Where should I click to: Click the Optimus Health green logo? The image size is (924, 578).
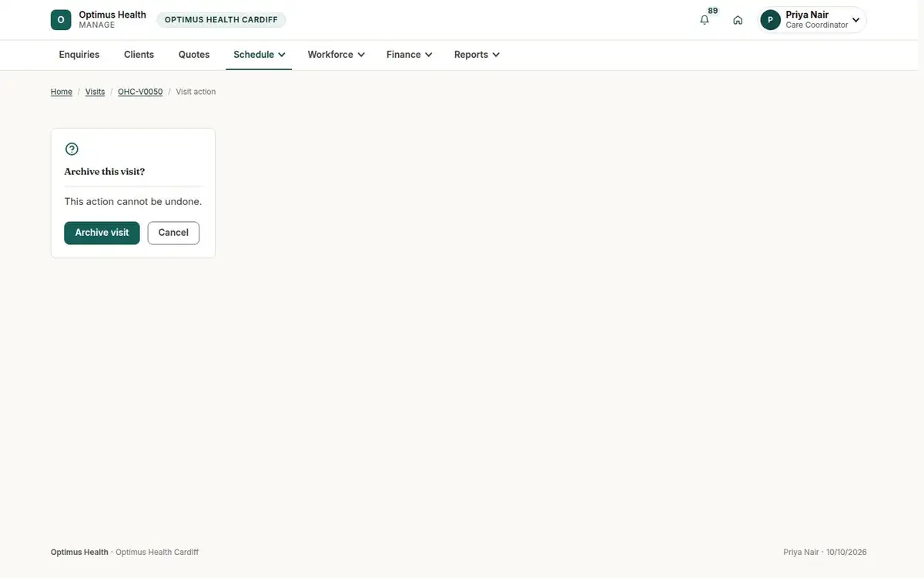pos(61,20)
